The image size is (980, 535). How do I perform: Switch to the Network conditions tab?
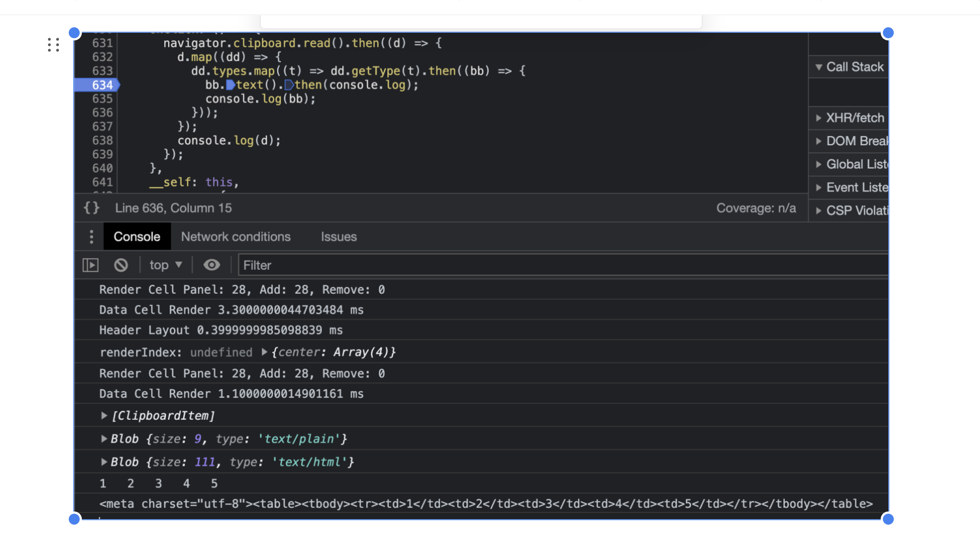pos(236,236)
